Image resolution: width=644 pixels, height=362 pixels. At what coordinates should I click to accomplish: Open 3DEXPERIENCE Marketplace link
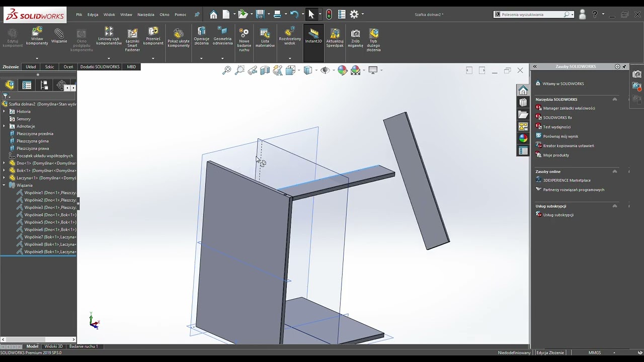tap(567, 180)
